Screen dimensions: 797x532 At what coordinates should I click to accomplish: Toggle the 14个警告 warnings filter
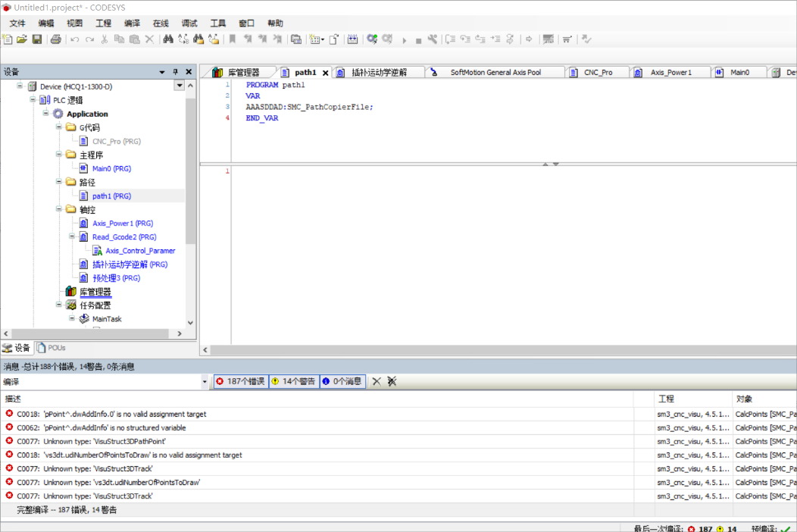click(293, 381)
